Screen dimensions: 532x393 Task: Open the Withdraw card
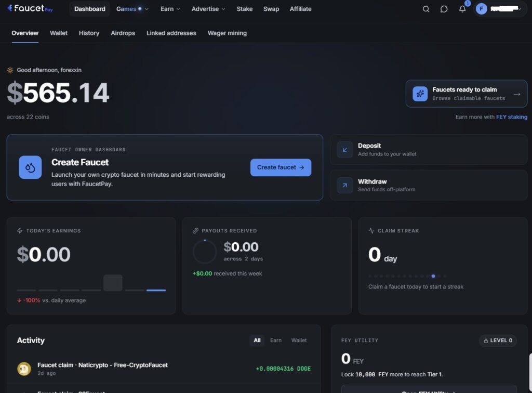(x=429, y=185)
